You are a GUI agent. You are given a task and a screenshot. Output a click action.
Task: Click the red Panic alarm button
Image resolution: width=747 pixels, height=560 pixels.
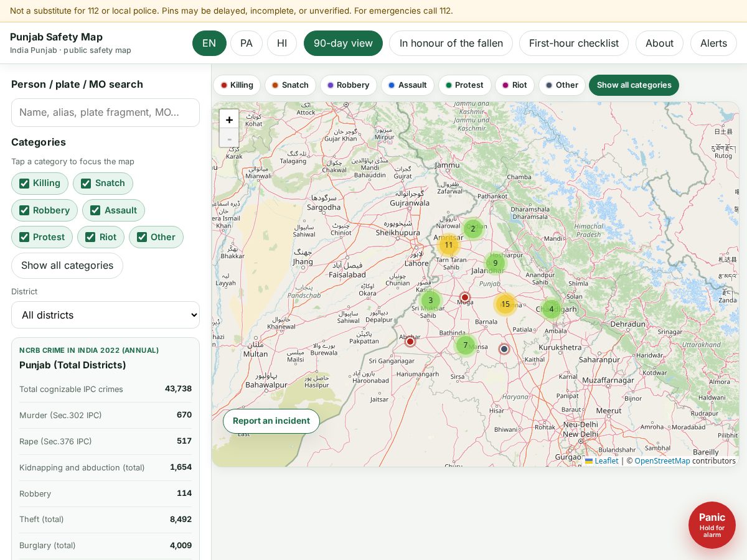click(x=712, y=525)
